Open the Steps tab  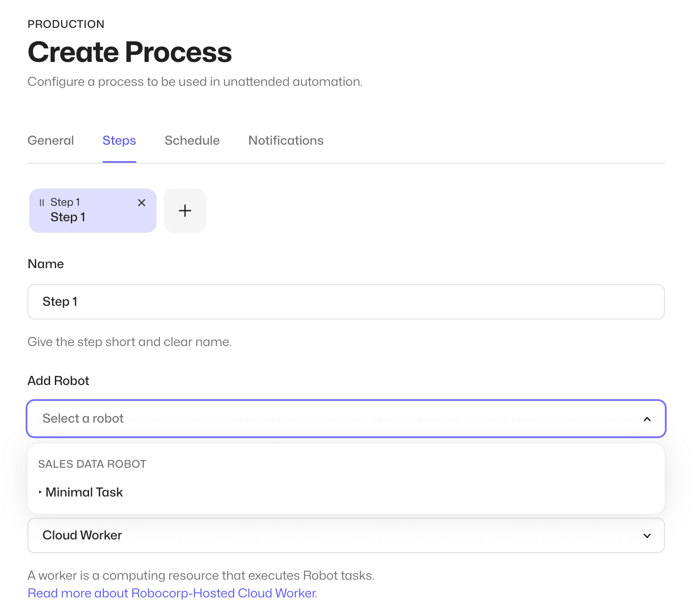120,141
